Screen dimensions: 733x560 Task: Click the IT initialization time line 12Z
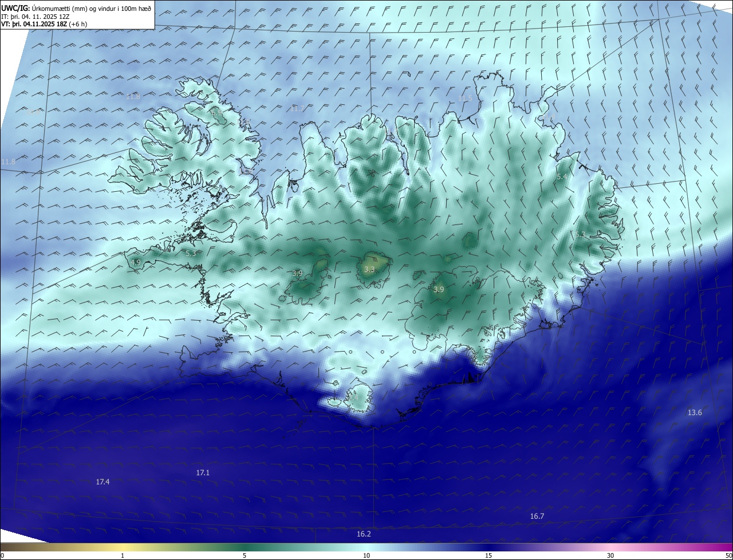(36, 17)
